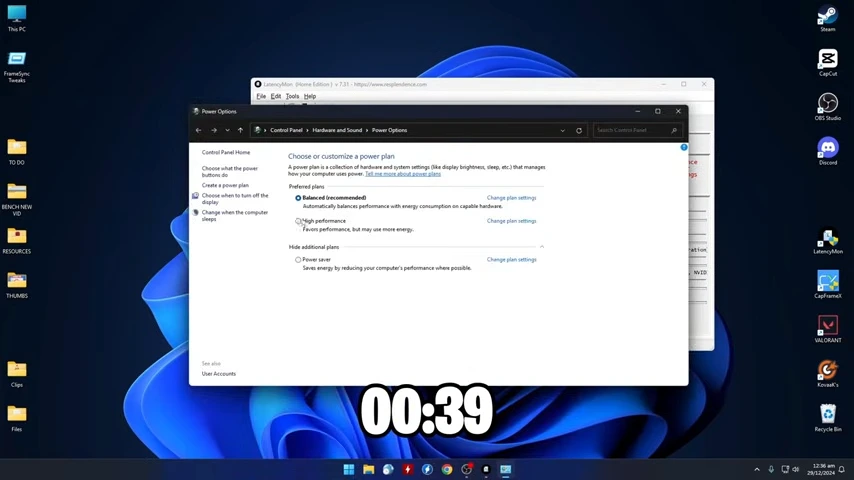Click microphone icon in system tray
Image resolution: width=854 pixels, height=480 pixels.
[771, 469]
